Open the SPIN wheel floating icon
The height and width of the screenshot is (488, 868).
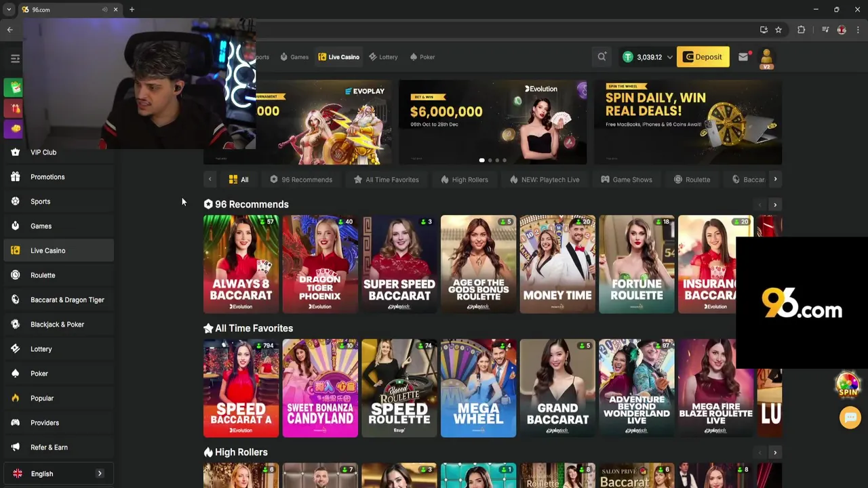point(848,384)
